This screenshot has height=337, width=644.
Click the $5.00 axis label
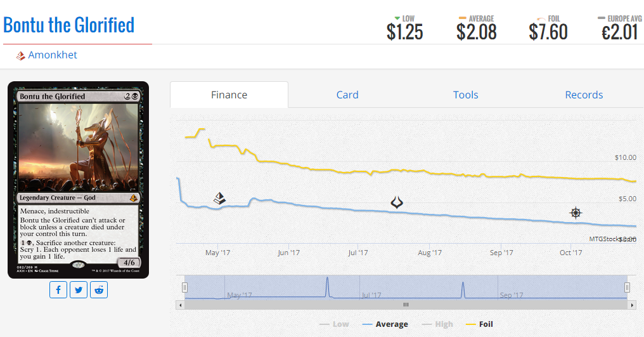[x=628, y=199]
